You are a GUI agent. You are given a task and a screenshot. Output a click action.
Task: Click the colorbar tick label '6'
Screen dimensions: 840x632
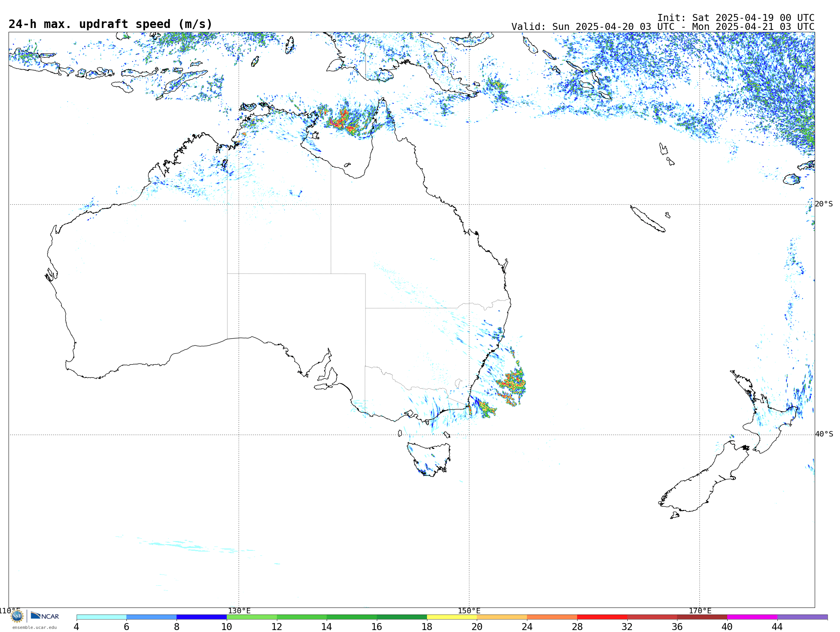(x=126, y=627)
